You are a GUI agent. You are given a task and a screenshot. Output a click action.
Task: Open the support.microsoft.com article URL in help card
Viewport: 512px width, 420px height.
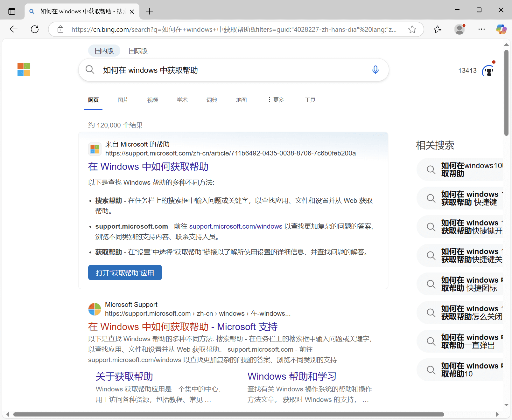point(230,153)
